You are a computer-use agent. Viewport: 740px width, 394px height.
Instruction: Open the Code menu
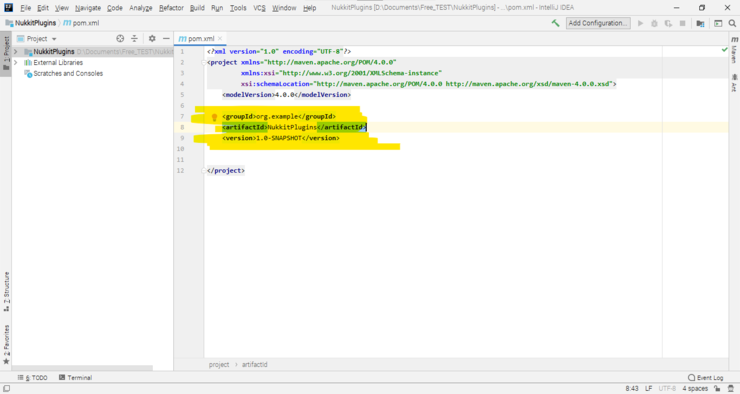(x=115, y=8)
